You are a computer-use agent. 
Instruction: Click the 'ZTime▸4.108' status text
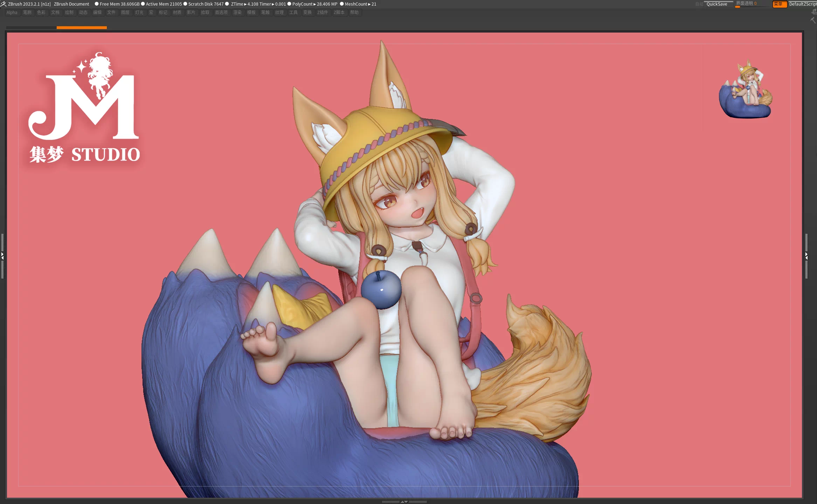click(x=244, y=4)
